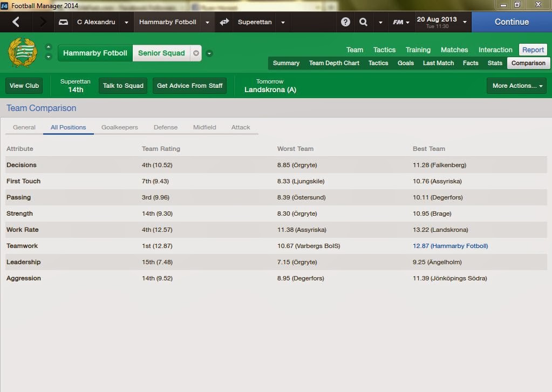
Task: Click the circular icon after Senior Squad
Action: click(196, 53)
